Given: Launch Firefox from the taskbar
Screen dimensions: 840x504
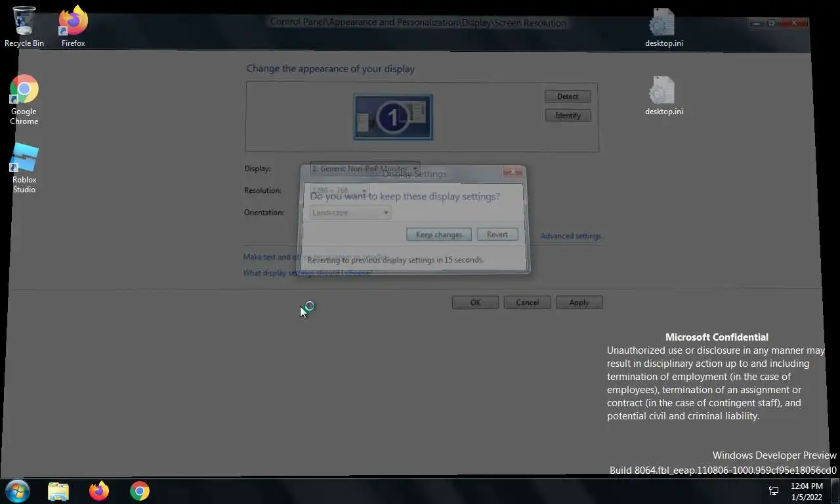Looking at the screenshot, I should (x=99, y=491).
